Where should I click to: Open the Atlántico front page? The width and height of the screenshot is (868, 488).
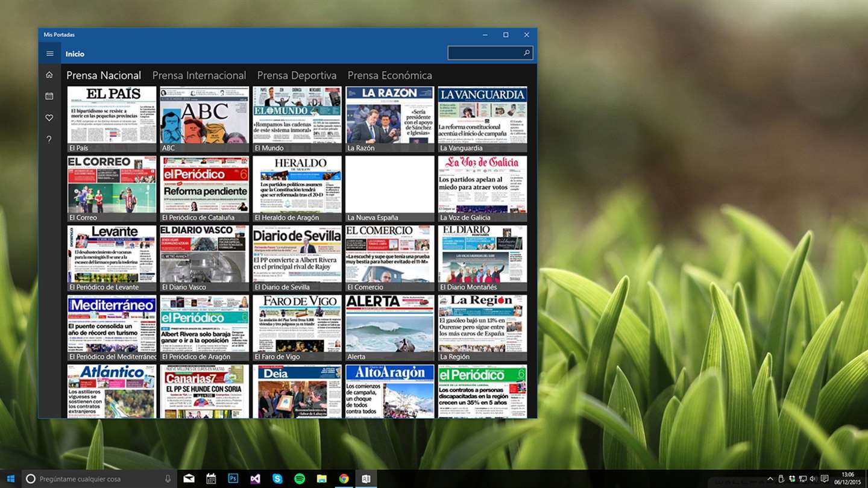pyautogui.click(x=112, y=392)
